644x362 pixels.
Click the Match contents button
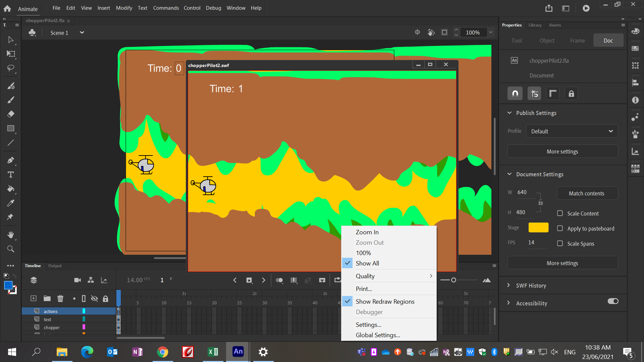(x=587, y=193)
